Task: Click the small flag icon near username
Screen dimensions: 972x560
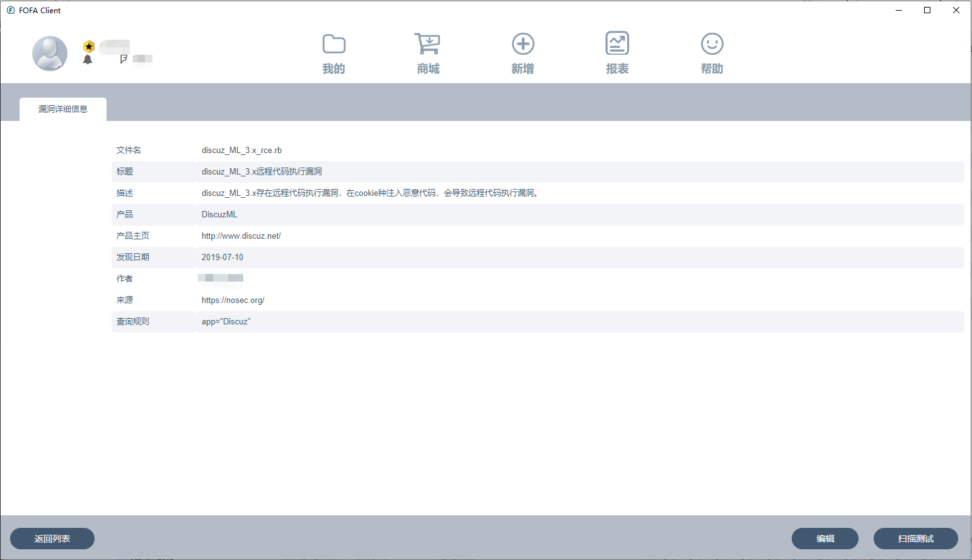Action: pyautogui.click(x=124, y=59)
